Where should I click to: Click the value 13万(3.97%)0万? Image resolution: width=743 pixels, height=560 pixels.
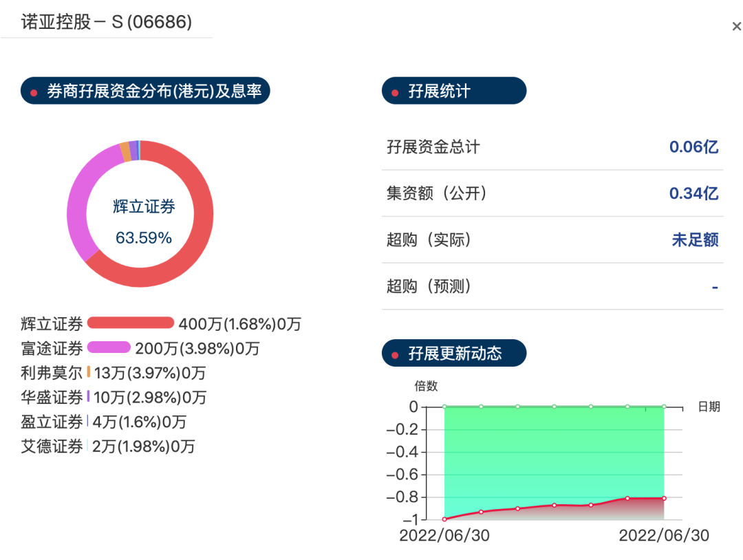tap(150, 373)
